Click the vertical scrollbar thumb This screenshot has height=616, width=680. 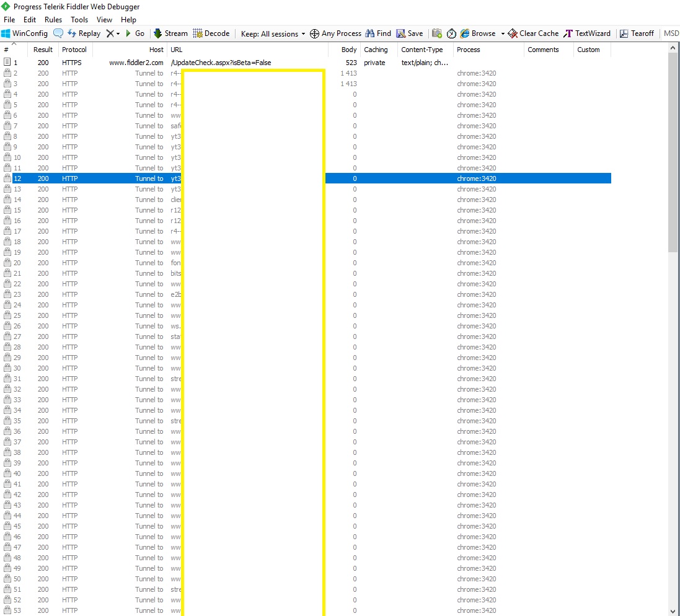pos(673,152)
